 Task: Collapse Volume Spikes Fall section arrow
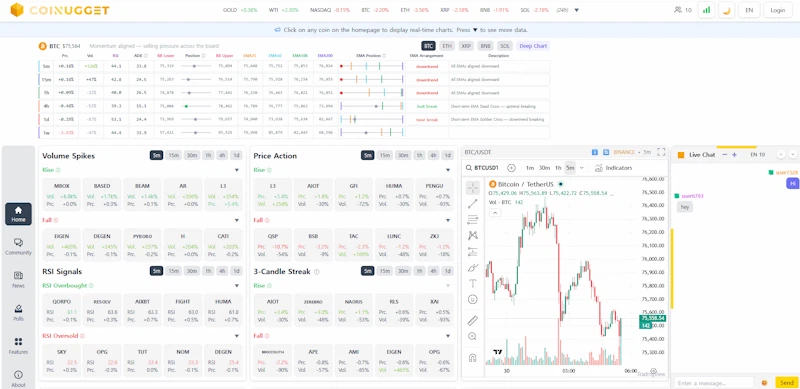[x=237, y=221]
